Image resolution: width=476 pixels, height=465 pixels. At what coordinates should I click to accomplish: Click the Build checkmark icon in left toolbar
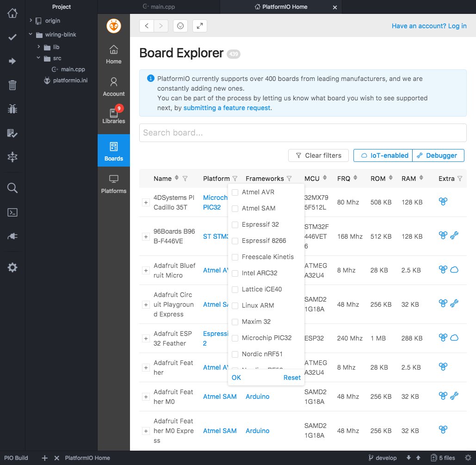click(x=12, y=37)
